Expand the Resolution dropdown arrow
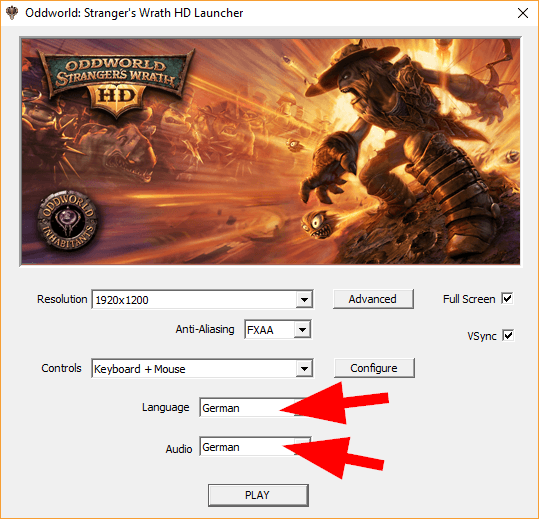 [304, 300]
